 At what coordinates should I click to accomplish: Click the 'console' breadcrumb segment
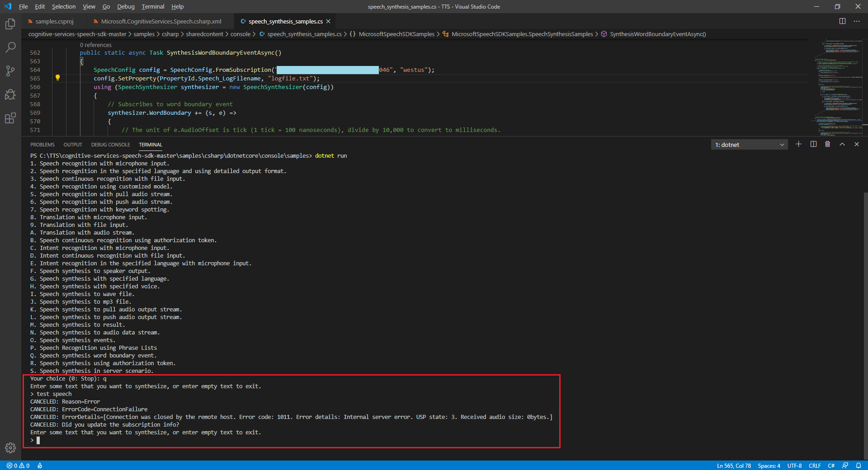click(x=241, y=34)
